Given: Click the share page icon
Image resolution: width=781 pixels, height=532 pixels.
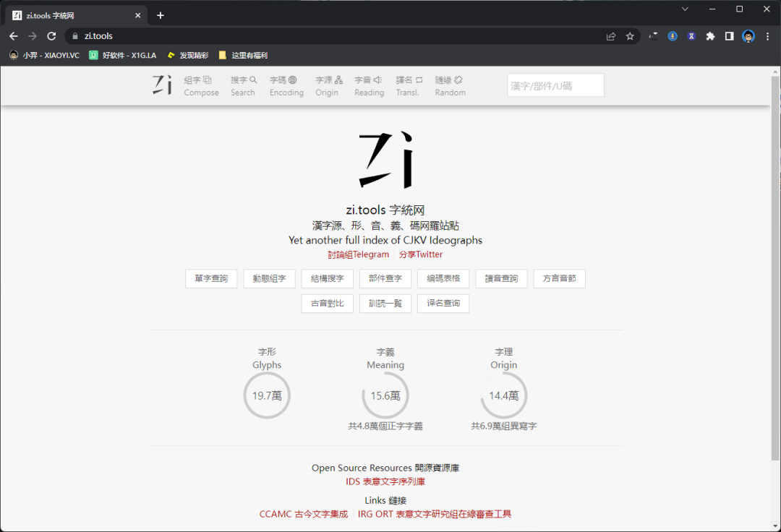Looking at the screenshot, I should point(611,36).
